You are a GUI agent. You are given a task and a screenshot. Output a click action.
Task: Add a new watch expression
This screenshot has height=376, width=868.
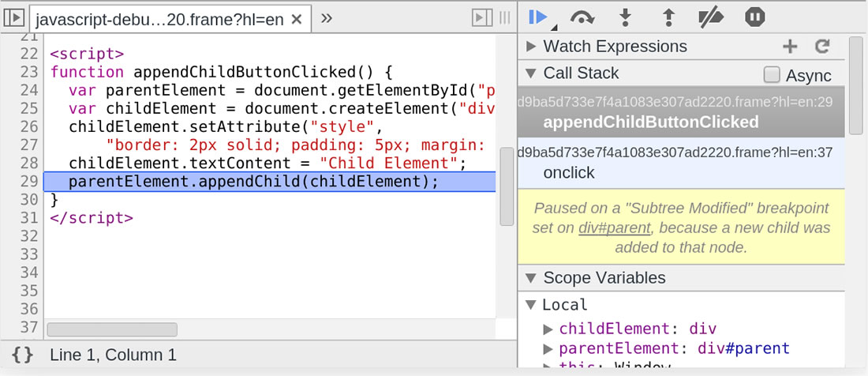[790, 47]
